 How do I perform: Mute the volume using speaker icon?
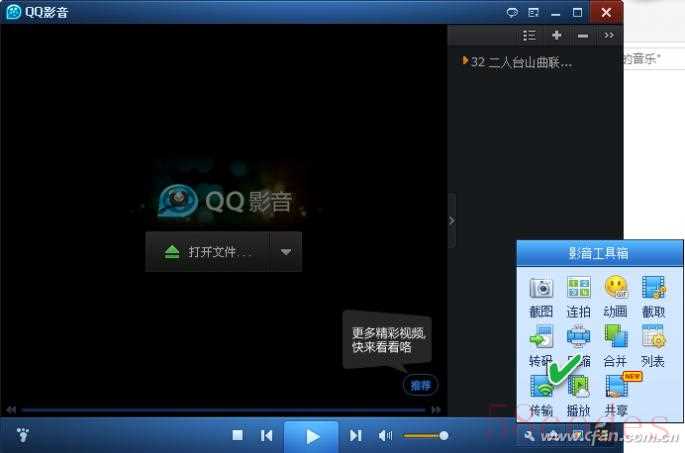point(386,435)
